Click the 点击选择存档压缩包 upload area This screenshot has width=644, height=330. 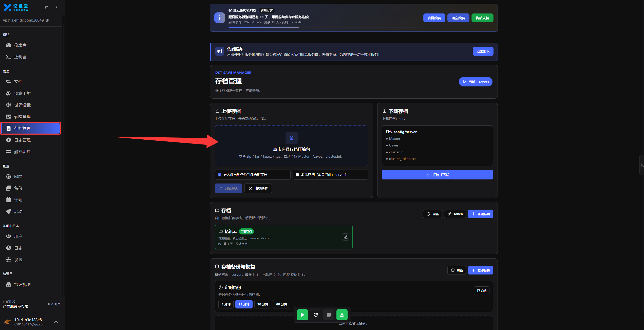291,146
